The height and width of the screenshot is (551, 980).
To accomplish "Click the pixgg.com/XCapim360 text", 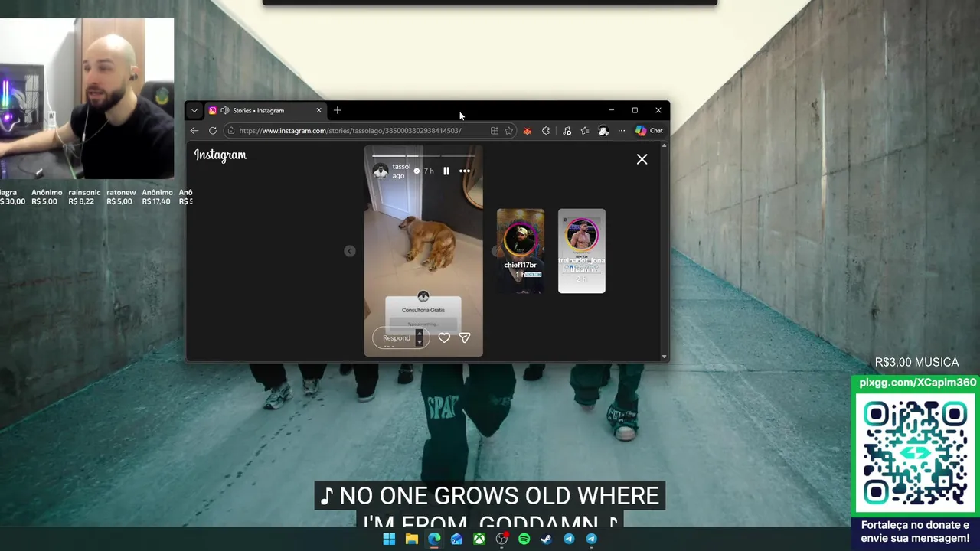I will (x=918, y=383).
